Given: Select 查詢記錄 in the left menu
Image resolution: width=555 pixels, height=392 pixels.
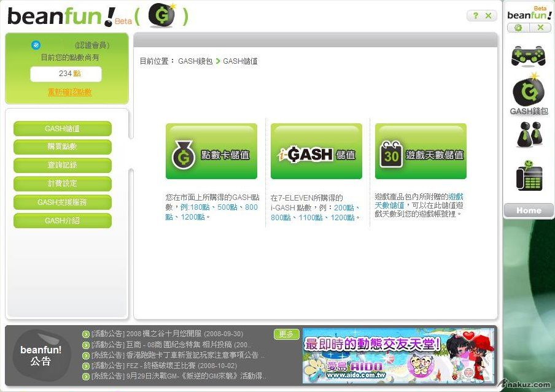Looking at the screenshot, I should (62, 165).
